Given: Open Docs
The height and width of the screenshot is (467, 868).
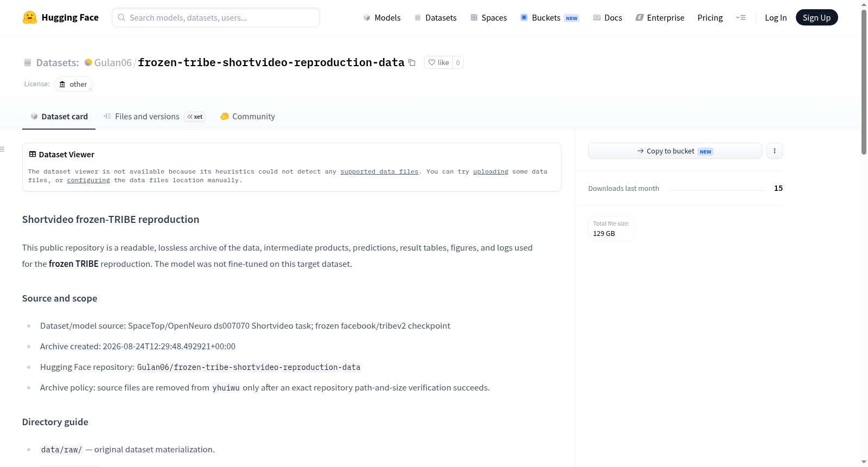Looking at the screenshot, I should point(608,17).
